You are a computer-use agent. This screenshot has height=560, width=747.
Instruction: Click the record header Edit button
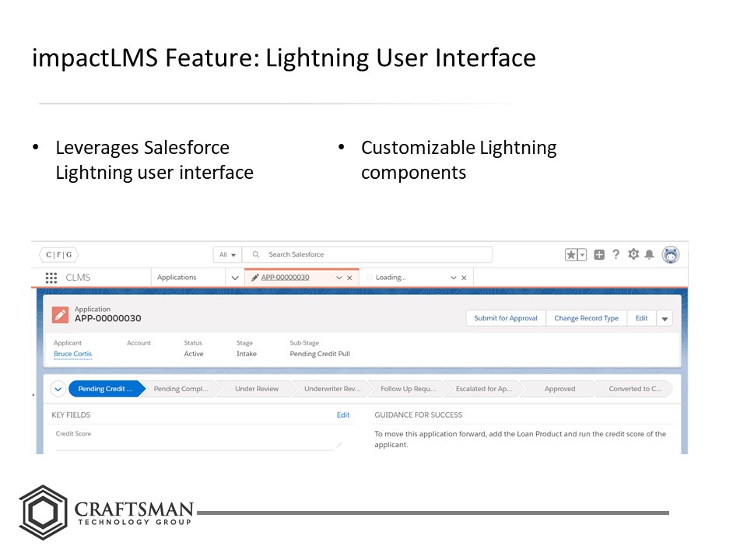click(x=641, y=318)
